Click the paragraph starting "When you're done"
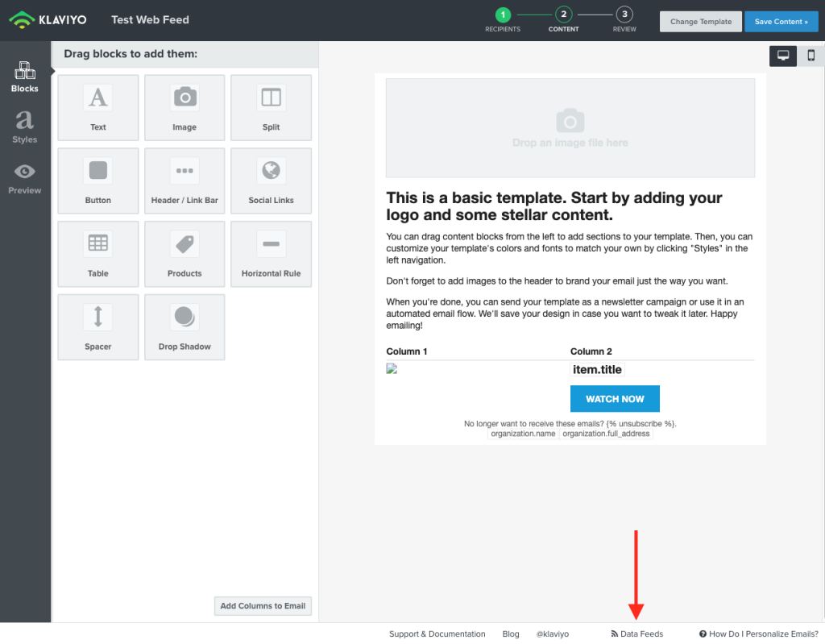 (x=565, y=314)
